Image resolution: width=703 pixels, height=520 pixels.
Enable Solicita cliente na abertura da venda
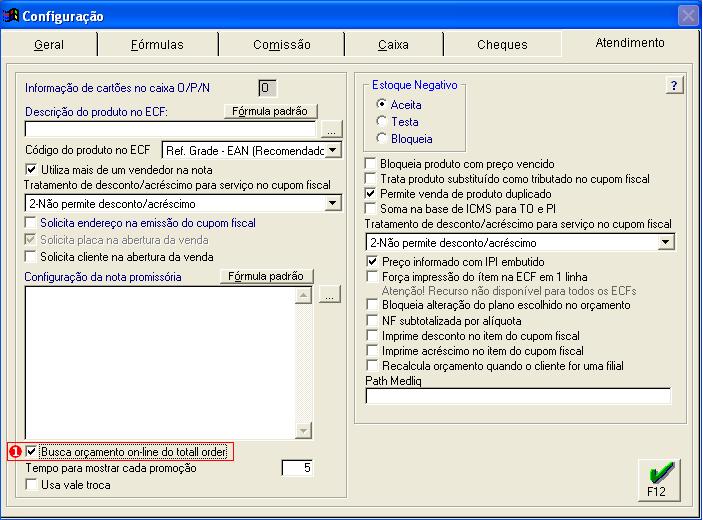point(119,257)
